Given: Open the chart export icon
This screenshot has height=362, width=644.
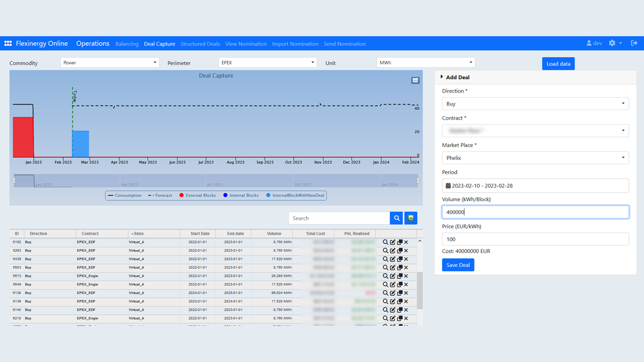Looking at the screenshot, I should 415,80.
